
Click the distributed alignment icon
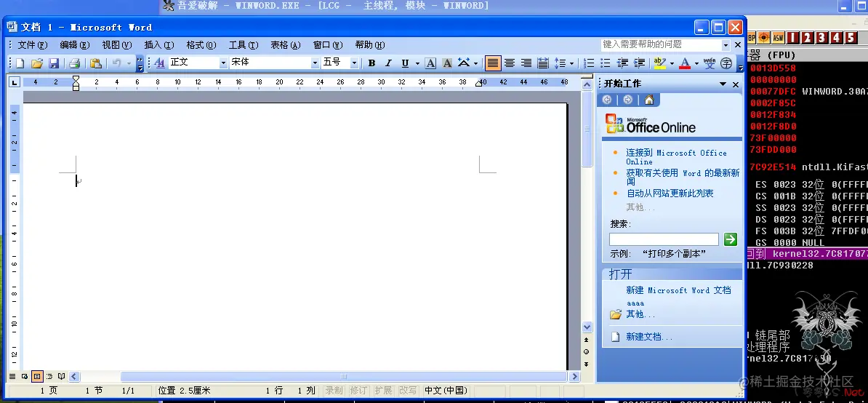click(543, 63)
